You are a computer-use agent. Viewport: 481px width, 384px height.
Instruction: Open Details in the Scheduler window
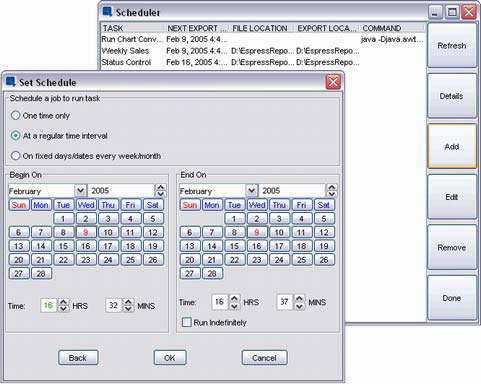coord(452,96)
